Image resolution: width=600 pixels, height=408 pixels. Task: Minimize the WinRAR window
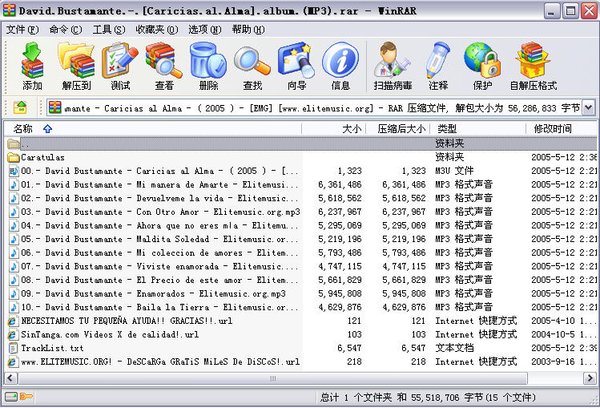(x=551, y=10)
